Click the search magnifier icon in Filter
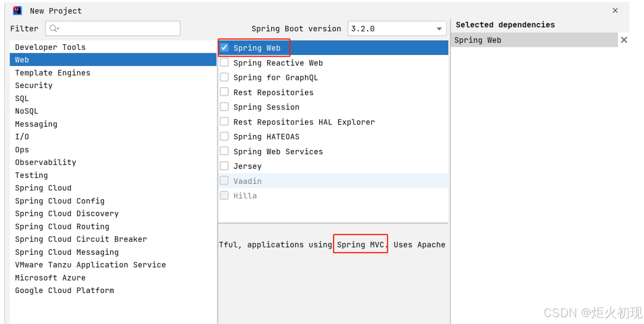644x324 pixels. pos(54,28)
